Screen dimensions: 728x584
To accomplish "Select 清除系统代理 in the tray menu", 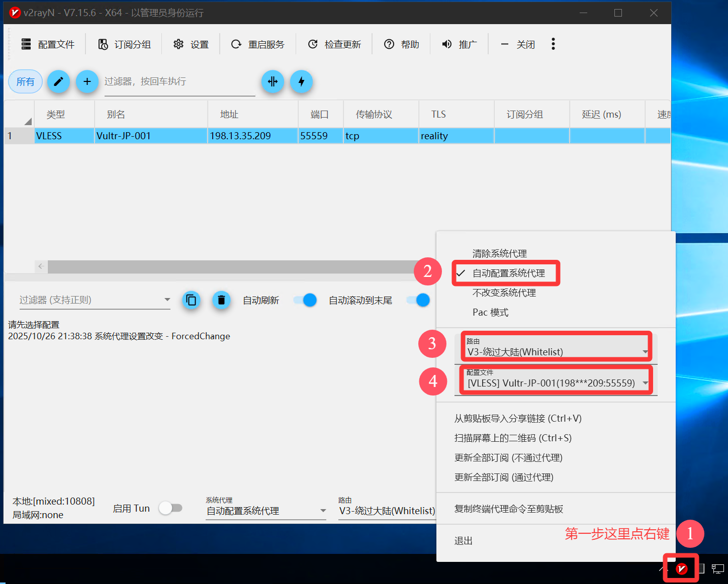I will (x=499, y=253).
